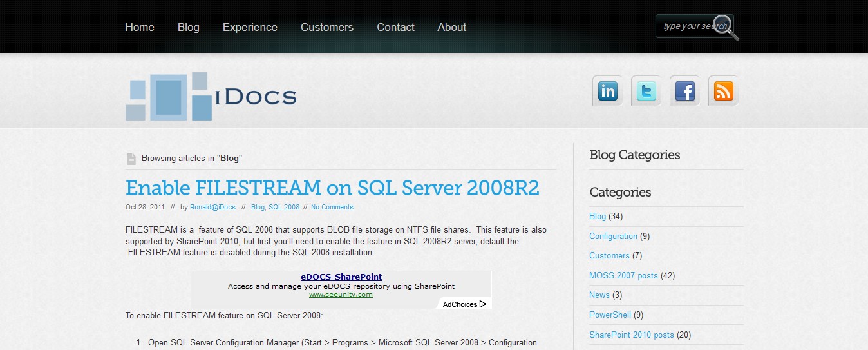Open the 'Enable FILESTREAM on SQL Server 2008R2' article title
Screen dimensions: 868x350
point(332,188)
